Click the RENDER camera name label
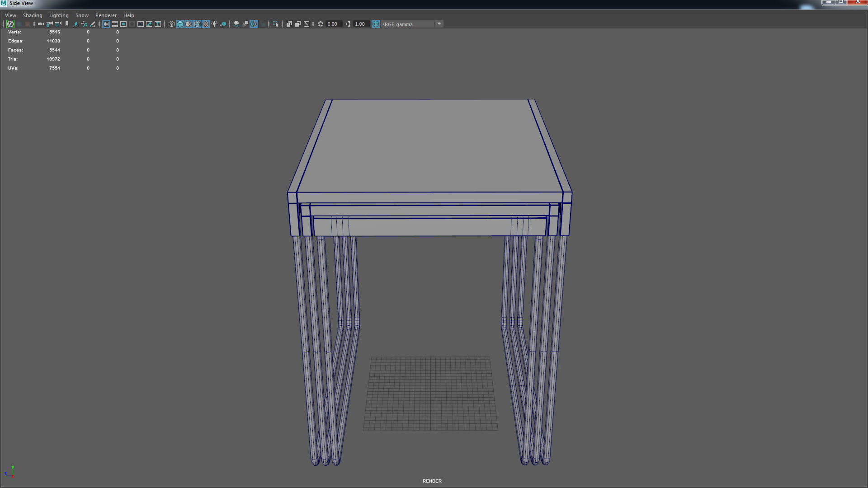The width and height of the screenshot is (868, 488). pos(432,481)
